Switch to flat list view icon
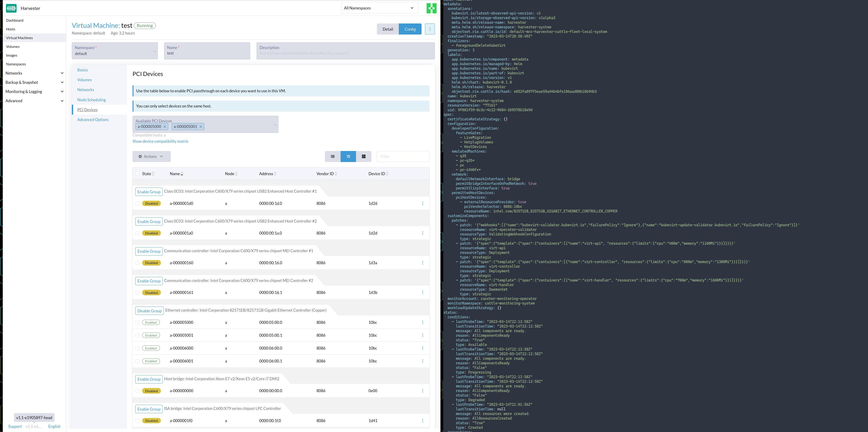868x432 pixels. [333, 156]
